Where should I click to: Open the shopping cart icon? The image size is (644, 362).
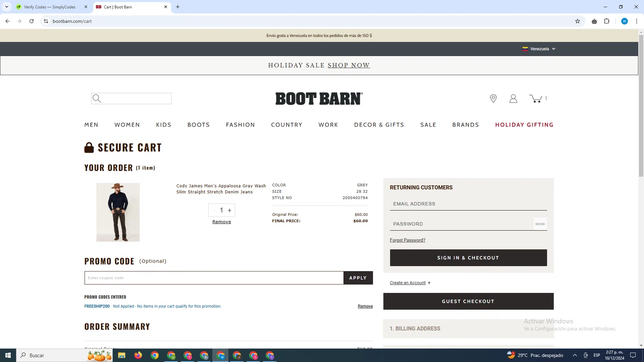(536, 99)
